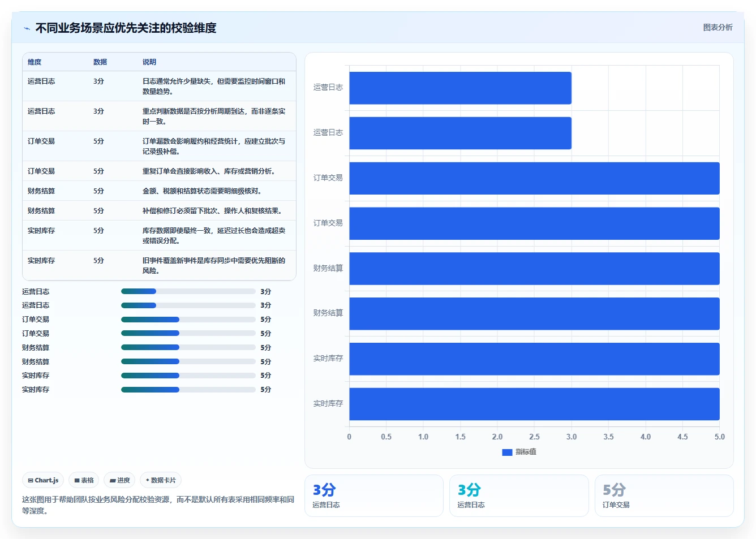Click description 旧事件覆盖新事件是库存同步
This screenshot has height=539, width=756.
[214, 265]
